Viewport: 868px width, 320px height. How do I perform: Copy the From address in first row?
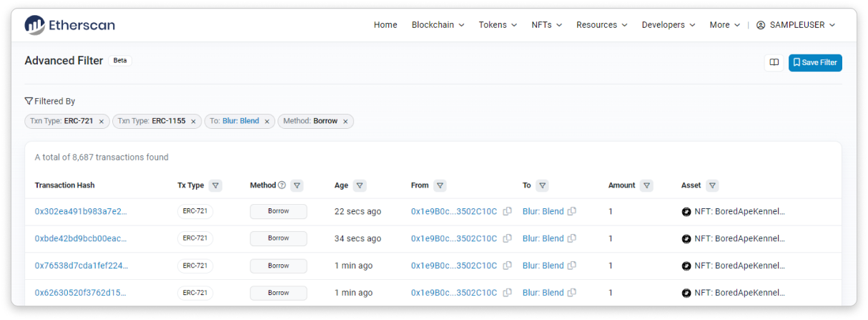(507, 212)
